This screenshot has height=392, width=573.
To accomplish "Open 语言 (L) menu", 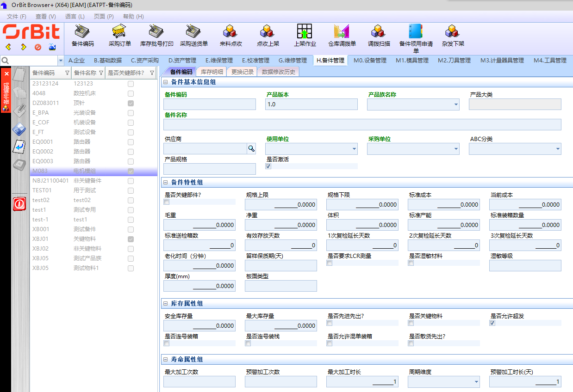I will 75,17.
